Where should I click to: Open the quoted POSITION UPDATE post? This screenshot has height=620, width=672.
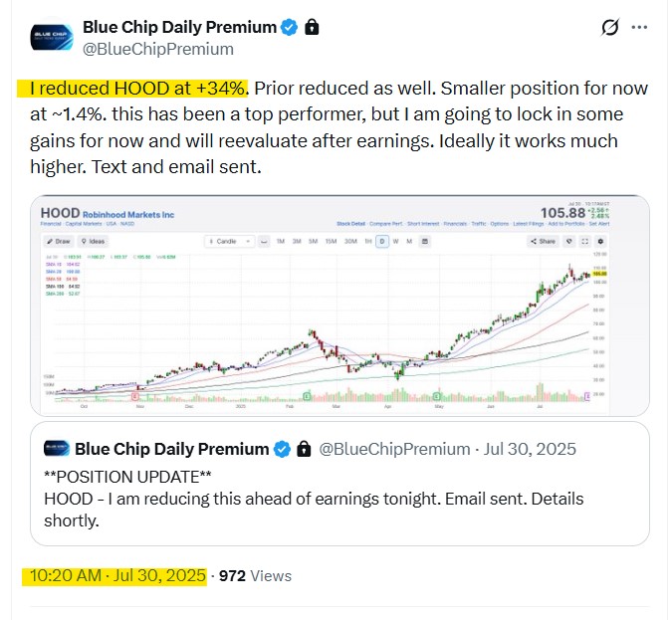tap(338, 496)
